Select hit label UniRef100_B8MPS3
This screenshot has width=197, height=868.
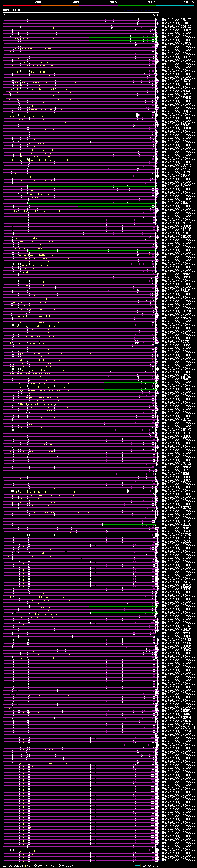click(x=177, y=278)
